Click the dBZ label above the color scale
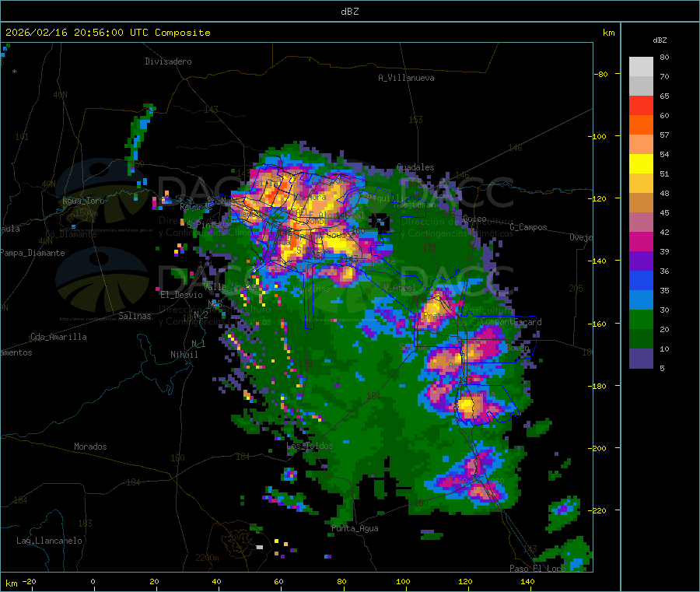The width and height of the screenshot is (700, 592). pos(660,40)
